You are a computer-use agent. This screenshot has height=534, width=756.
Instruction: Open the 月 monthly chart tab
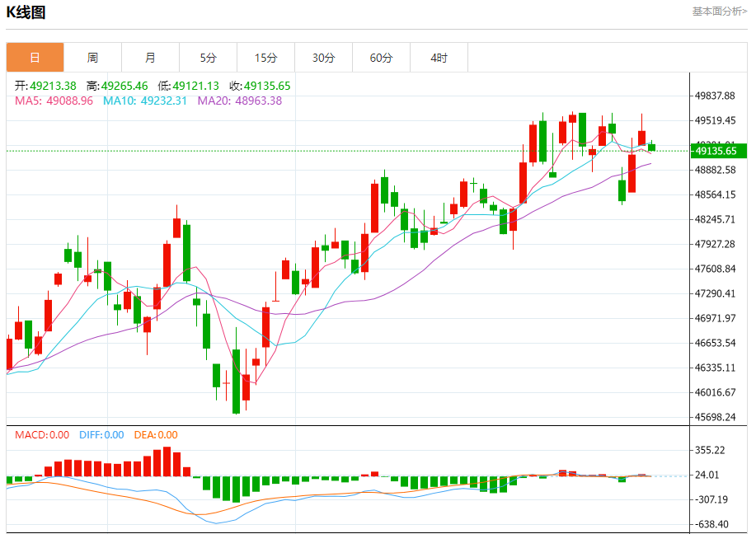coord(150,58)
